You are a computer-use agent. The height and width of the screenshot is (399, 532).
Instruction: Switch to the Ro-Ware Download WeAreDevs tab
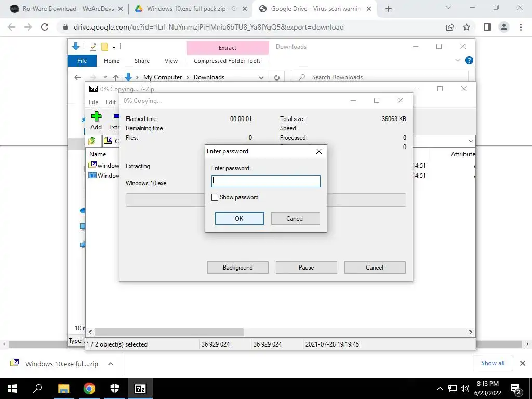click(x=68, y=9)
